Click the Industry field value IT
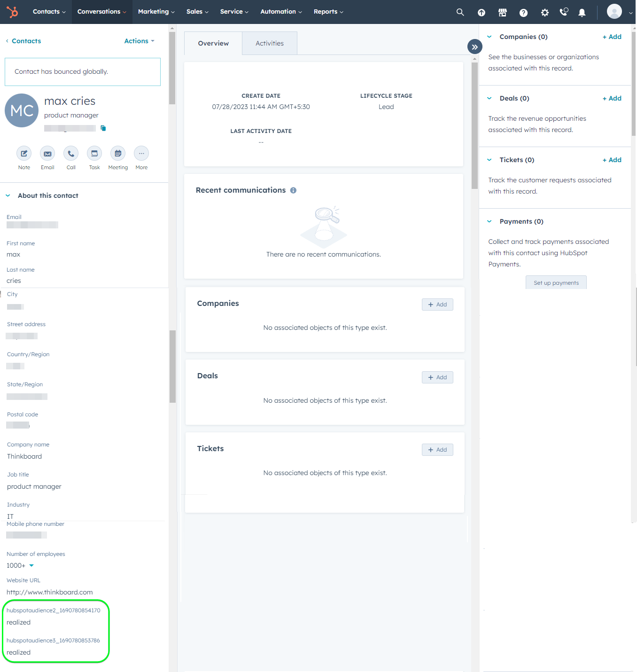 [x=10, y=516]
